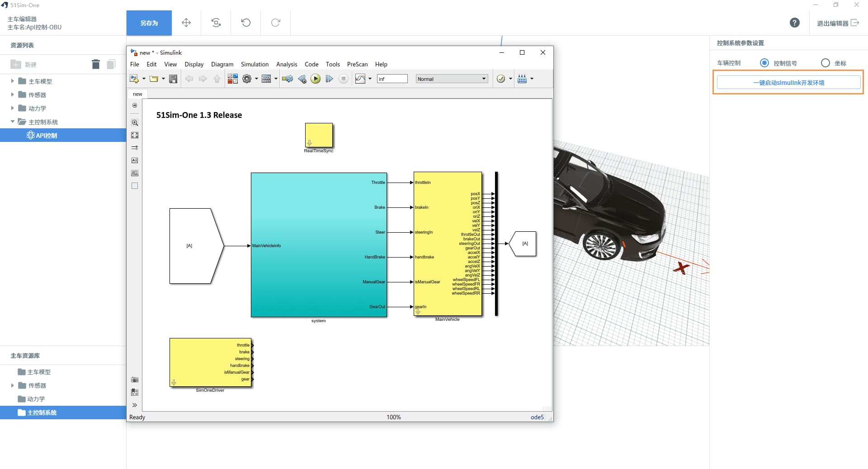This screenshot has width=868, height=469.
Task: Open the Simulink Tools menu
Action: 333,64
